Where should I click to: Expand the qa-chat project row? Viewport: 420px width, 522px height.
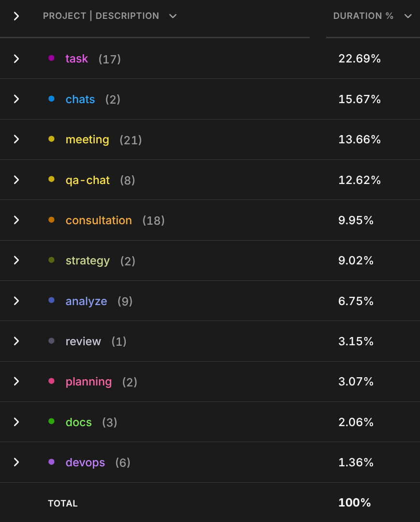tap(16, 180)
